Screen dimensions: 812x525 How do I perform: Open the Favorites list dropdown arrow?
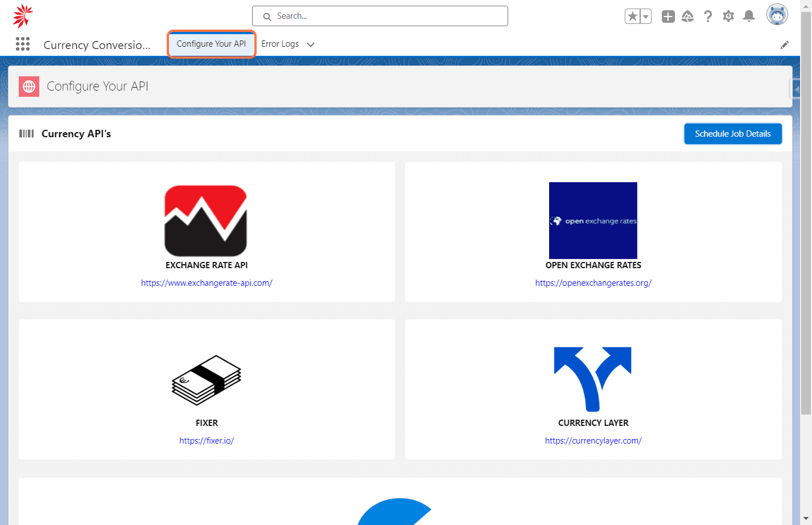[646, 17]
